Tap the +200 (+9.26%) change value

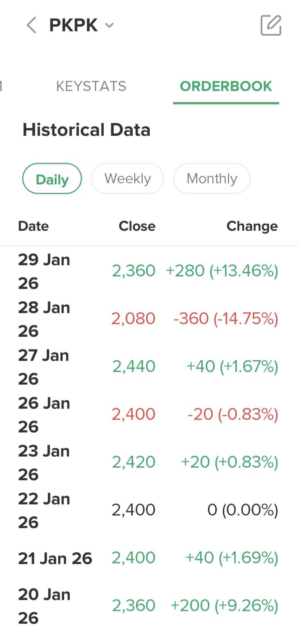(224, 606)
